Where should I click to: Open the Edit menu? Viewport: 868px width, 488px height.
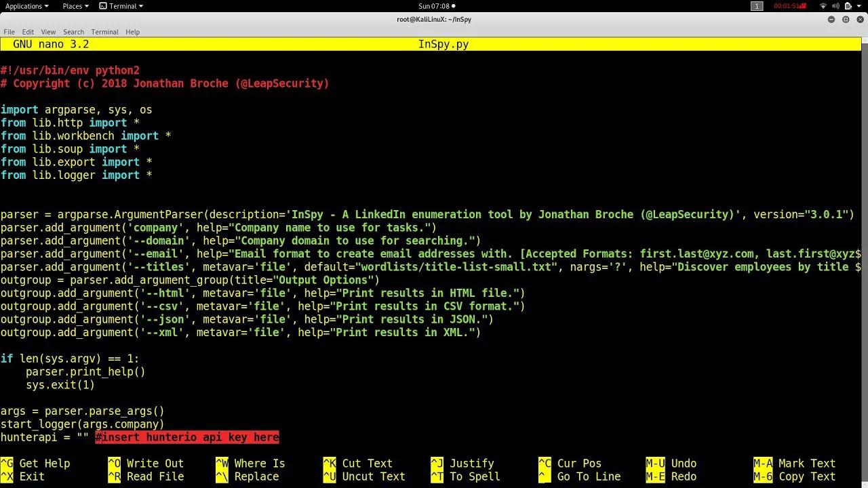[28, 32]
